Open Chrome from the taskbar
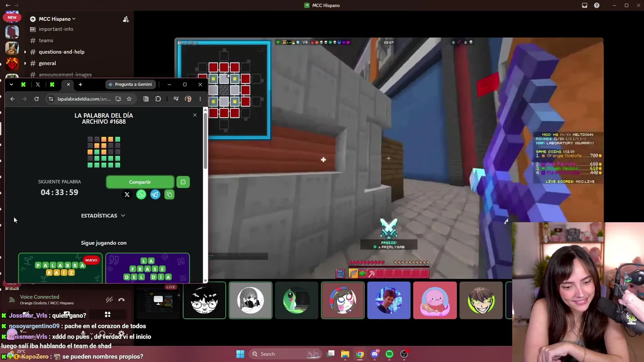Viewport: 644px width, 362px height. [x=360, y=354]
